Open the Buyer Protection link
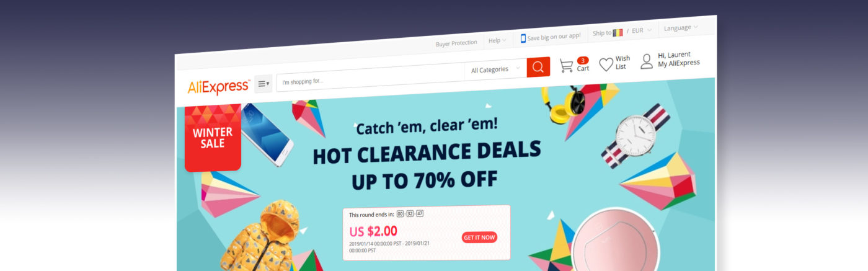 pyautogui.click(x=456, y=43)
